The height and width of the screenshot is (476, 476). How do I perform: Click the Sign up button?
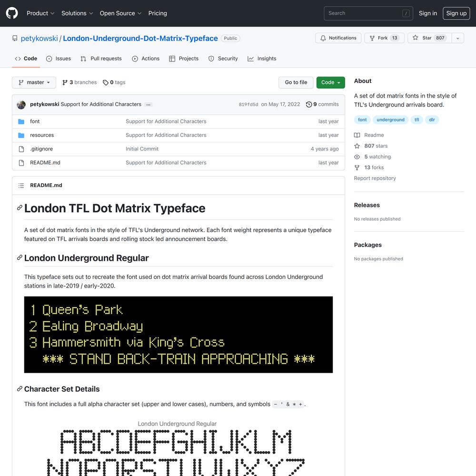pyautogui.click(x=456, y=13)
